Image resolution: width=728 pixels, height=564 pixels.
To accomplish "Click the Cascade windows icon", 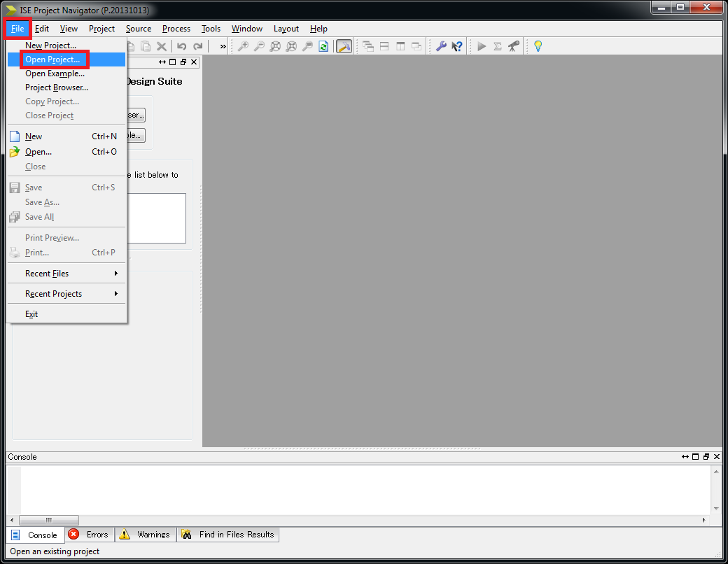I will coord(368,46).
